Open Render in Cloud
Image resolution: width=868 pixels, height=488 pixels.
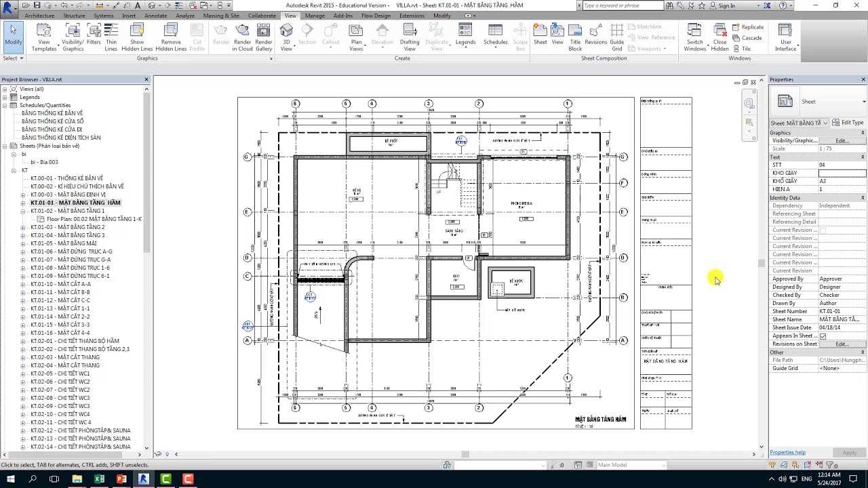pyautogui.click(x=242, y=37)
